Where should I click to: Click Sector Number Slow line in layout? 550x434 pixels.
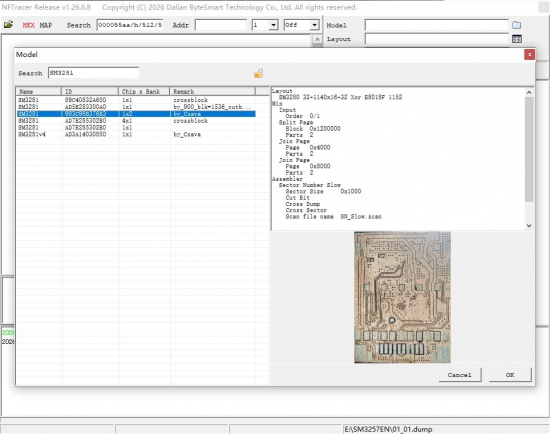pos(309,185)
